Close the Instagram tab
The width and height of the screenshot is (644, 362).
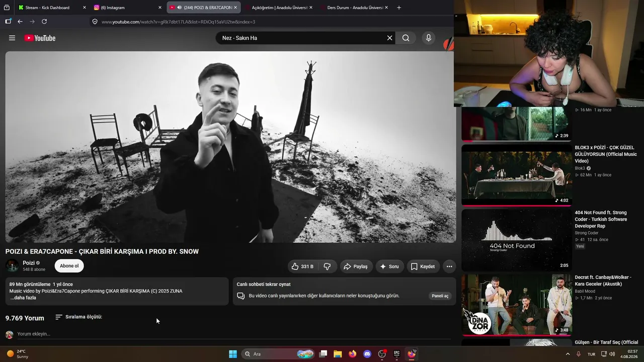160,8
